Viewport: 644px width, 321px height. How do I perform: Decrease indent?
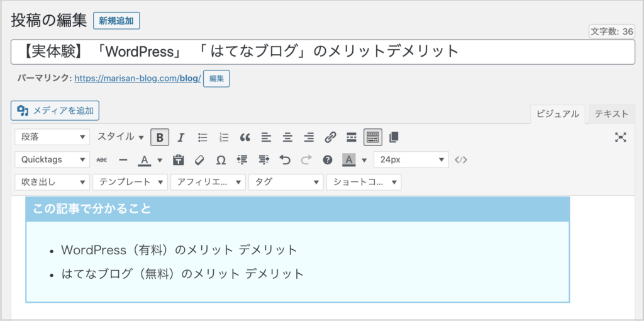242,160
